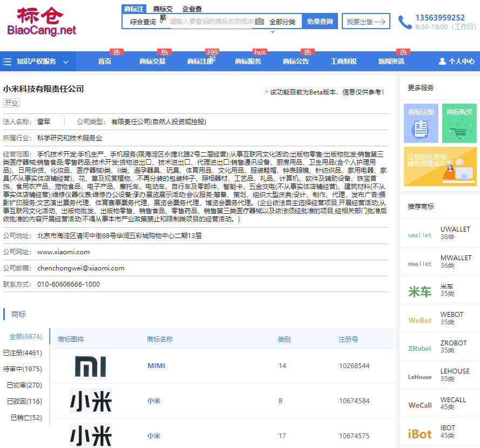Click the hamburger menu icon beside 知识产权服务
This screenshot has width=480, height=448.
[x=7, y=62]
